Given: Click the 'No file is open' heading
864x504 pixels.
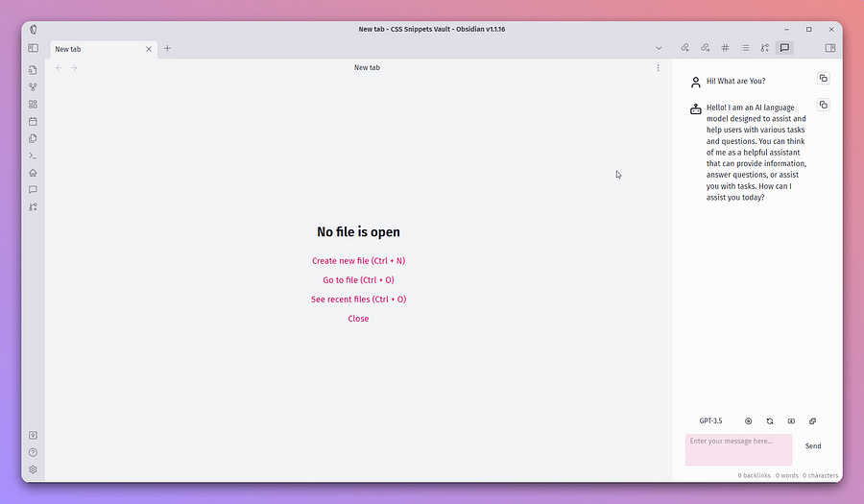Looking at the screenshot, I should (358, 232).
